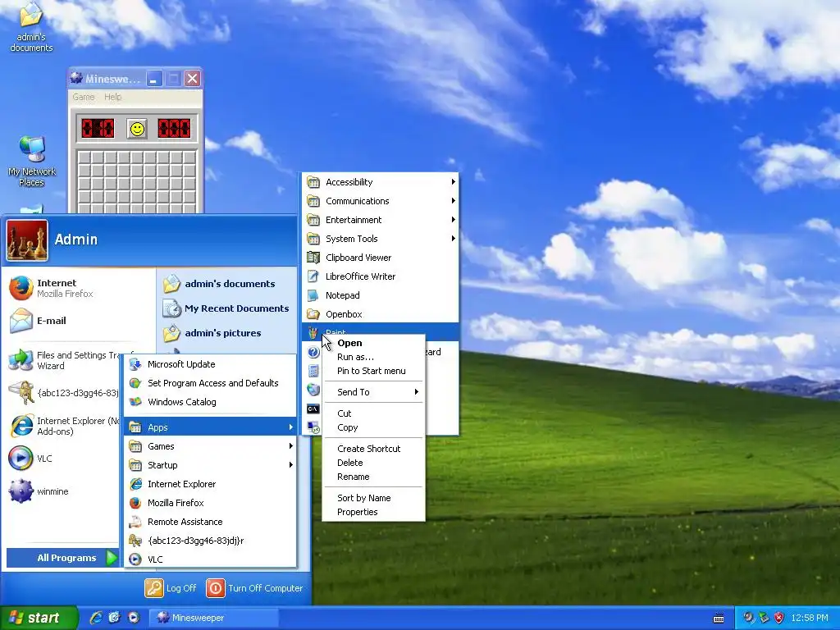Launch VLC from the All Programs list
Viewport: 840px width, 630px height.
click(210, 559)
